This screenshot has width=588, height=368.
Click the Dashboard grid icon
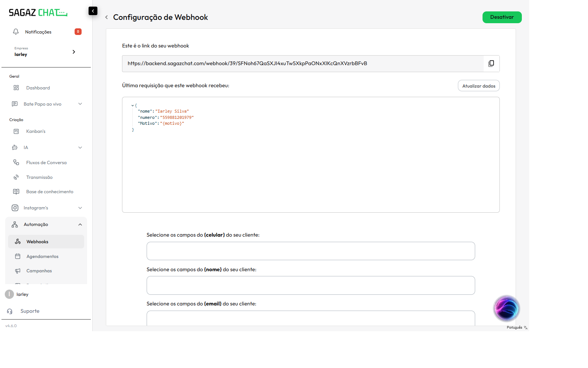click(16, 88)
